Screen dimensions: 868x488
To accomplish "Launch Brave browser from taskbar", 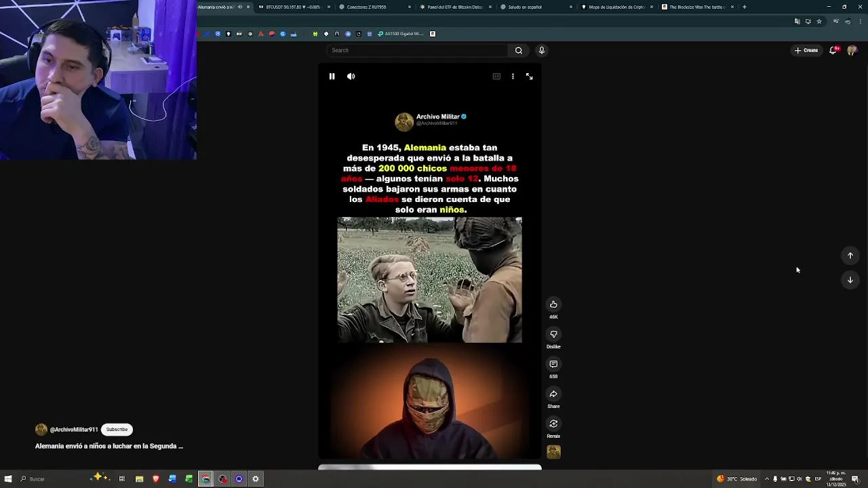I will tap(156, 479).
